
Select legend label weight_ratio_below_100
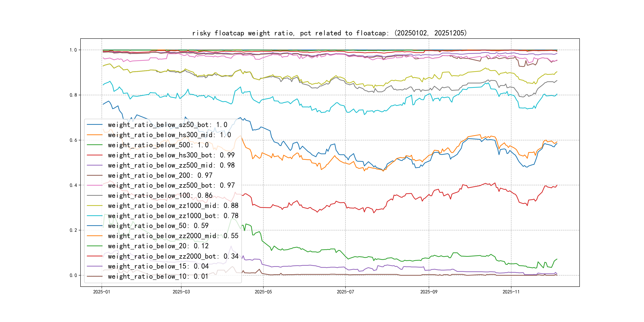point(160,196)
